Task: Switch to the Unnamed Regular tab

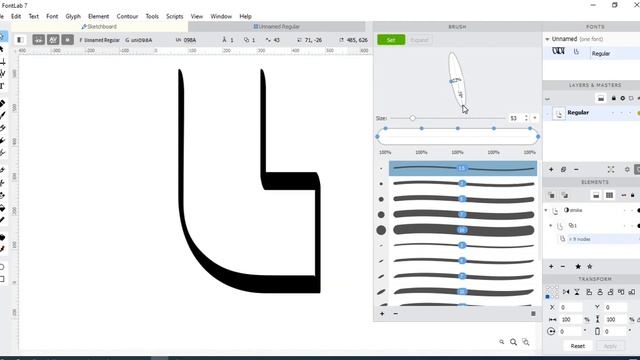Action: (277, 27)
